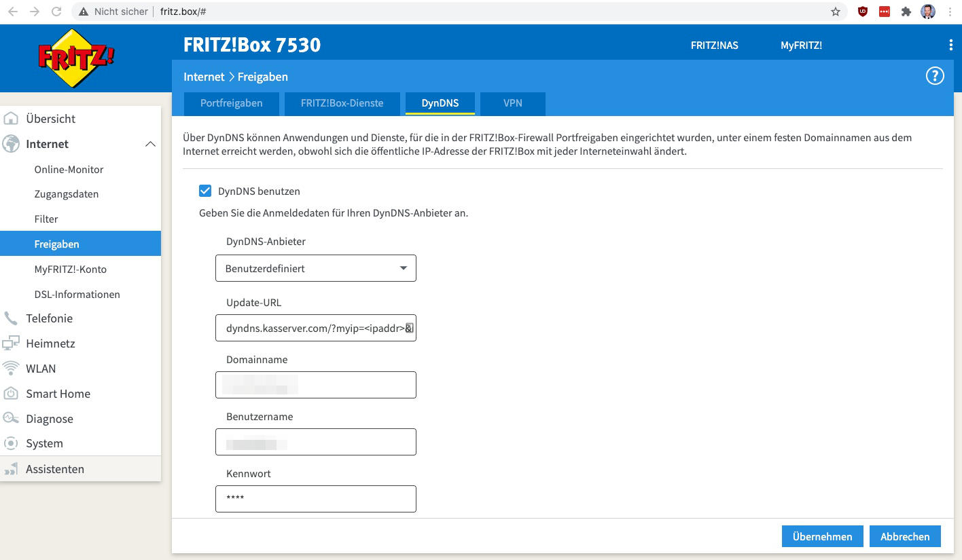Viewport: 962px width, 560px height.
Task: Open the help question mark icon
Action: tap(935, 76)
